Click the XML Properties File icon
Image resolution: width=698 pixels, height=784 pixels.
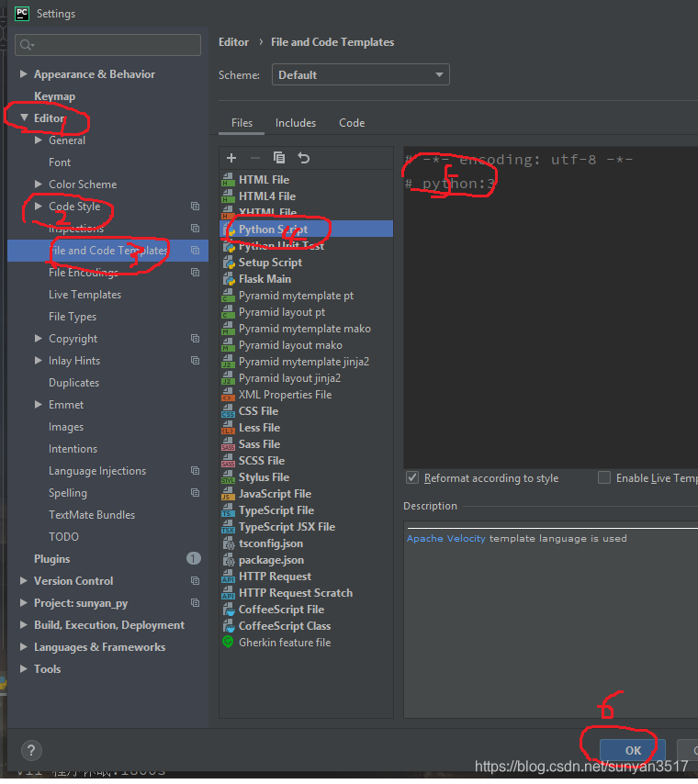(228, 395)
